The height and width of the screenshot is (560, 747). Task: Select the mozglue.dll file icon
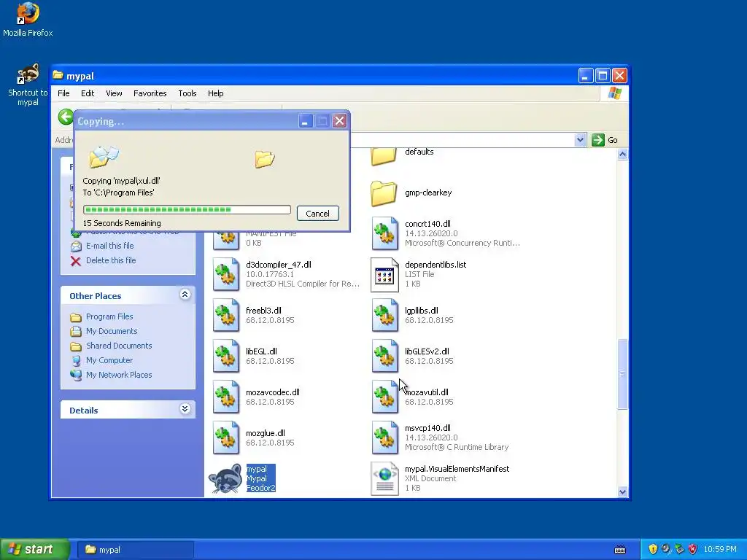point(226,438)
